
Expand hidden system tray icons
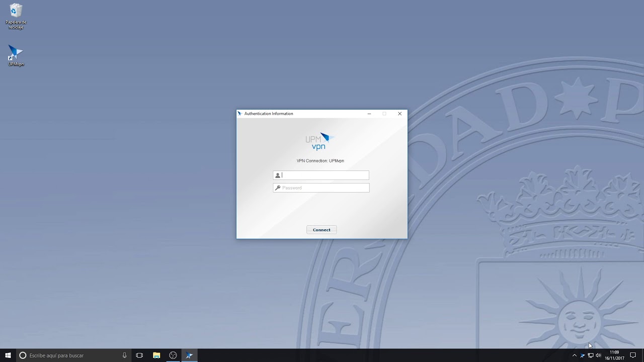click(x=575, y=355)
